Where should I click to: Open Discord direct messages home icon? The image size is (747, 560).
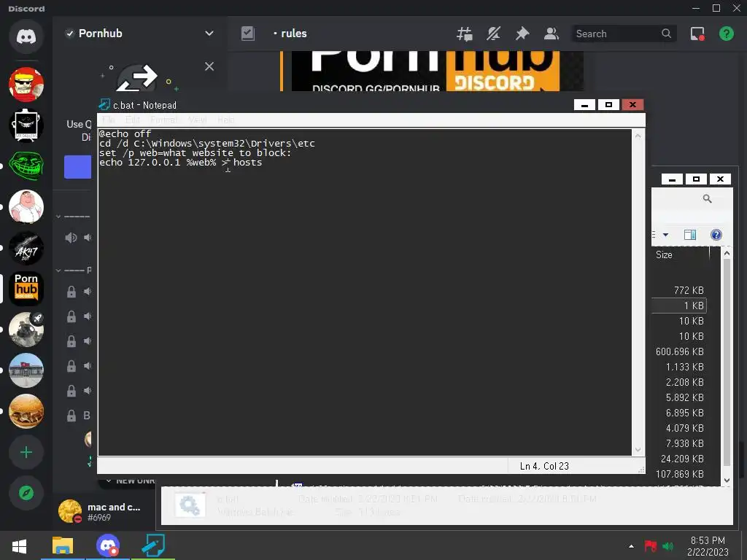click(x=26, y=36)
